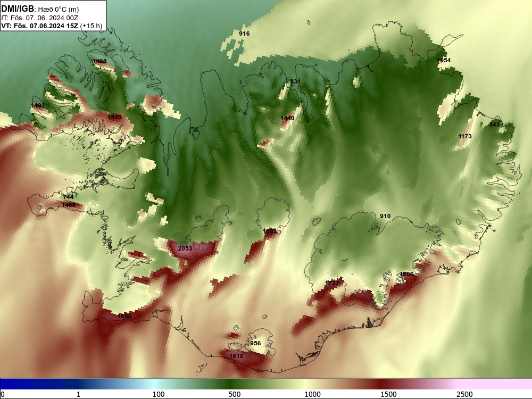Click the 100 tick on the color scale
This screenshot has height=399, width=532.
click(x=159, y=394)
